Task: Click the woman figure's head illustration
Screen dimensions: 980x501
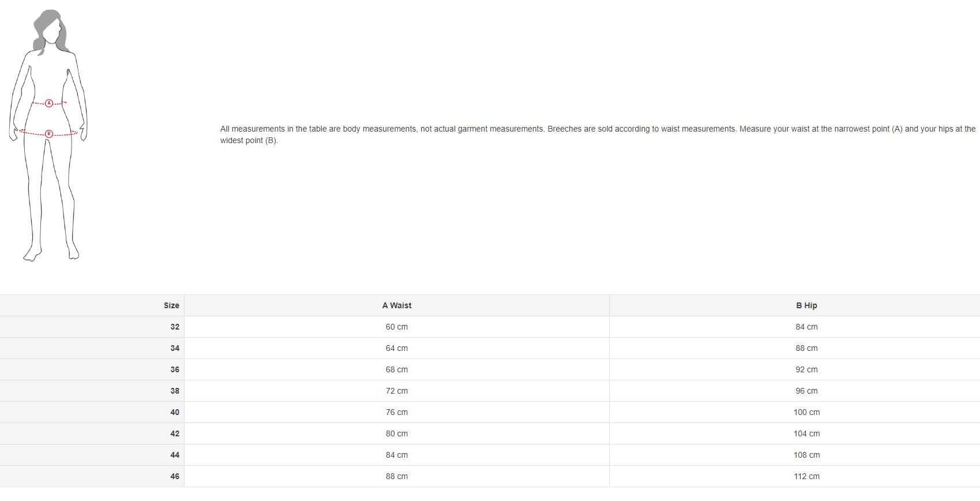Action: click(x=51, y=30)
